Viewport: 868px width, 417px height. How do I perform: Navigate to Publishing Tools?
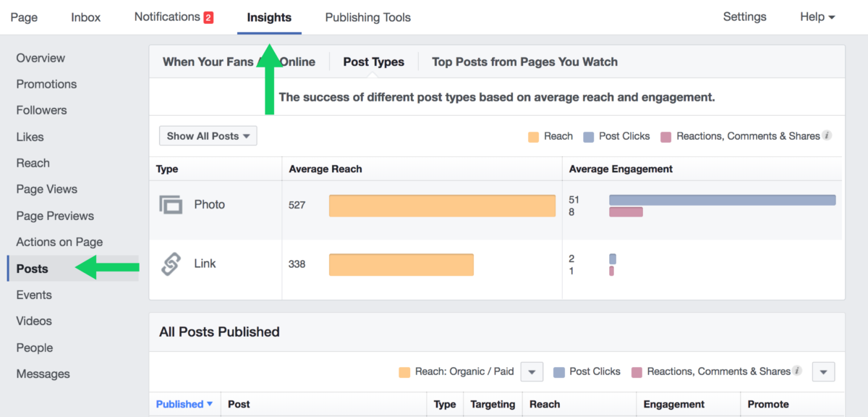coord(367,17)
